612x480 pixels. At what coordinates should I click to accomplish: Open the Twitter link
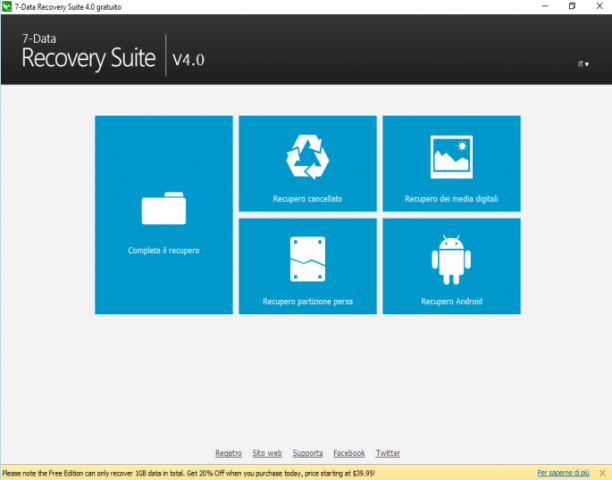pos(388,453)
